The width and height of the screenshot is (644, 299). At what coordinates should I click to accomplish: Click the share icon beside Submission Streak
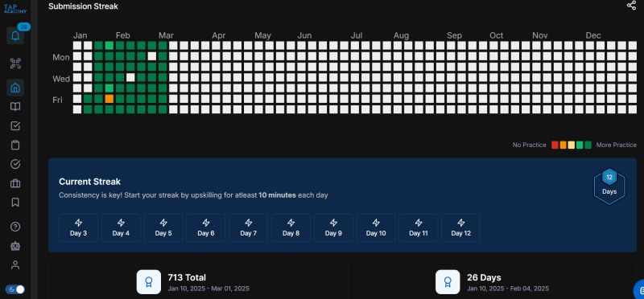(x=631, y=6)
